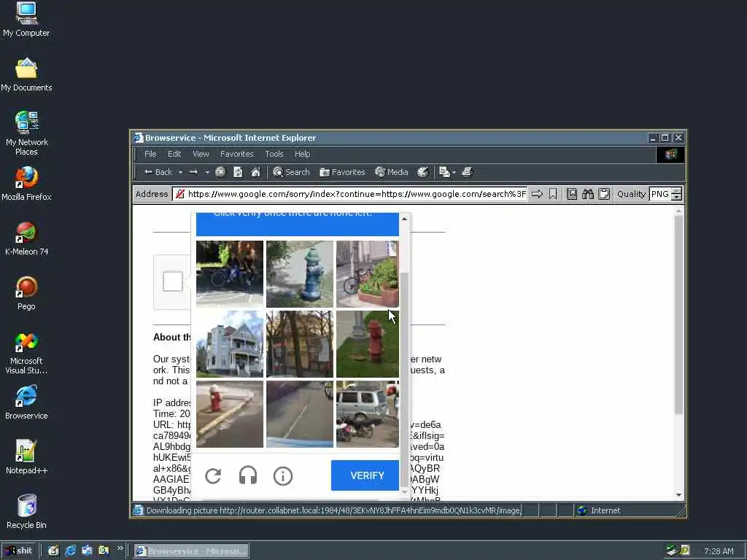Viewport: 747px width, 560px height.
Task: Open the File menu
Action: pos(150,154)
